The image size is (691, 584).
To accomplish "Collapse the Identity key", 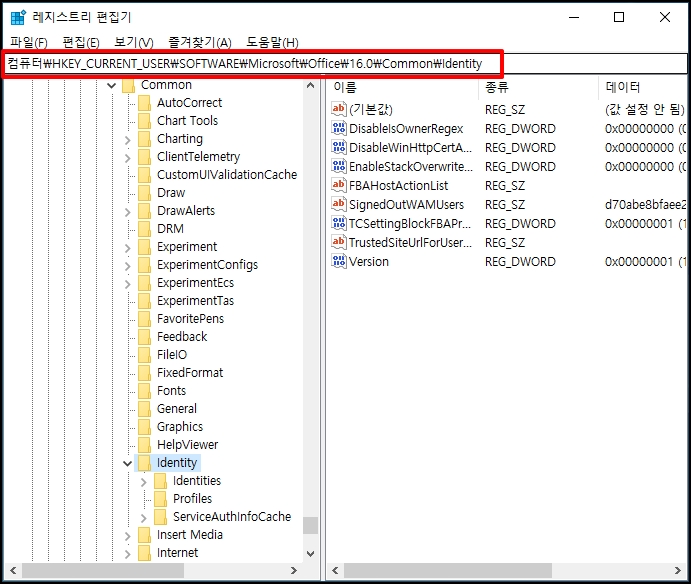I will [127, 463].
